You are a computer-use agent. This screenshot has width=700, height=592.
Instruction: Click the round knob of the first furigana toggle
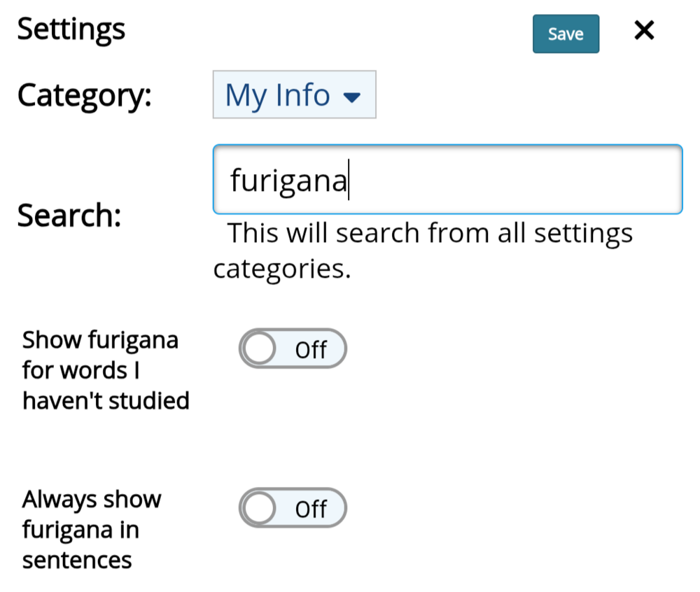(260, 348)
